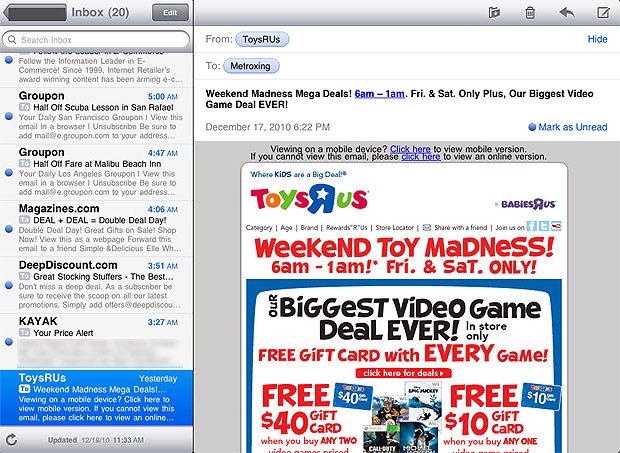
Task: Open KAYAK Your Price Alert message
Action: 96,342
